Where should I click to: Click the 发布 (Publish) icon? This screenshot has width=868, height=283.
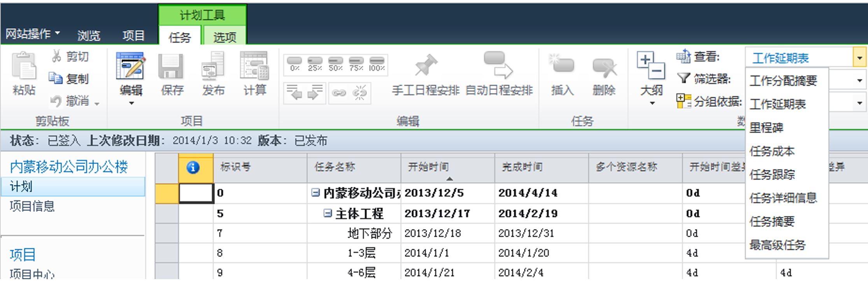click(213, 66)
